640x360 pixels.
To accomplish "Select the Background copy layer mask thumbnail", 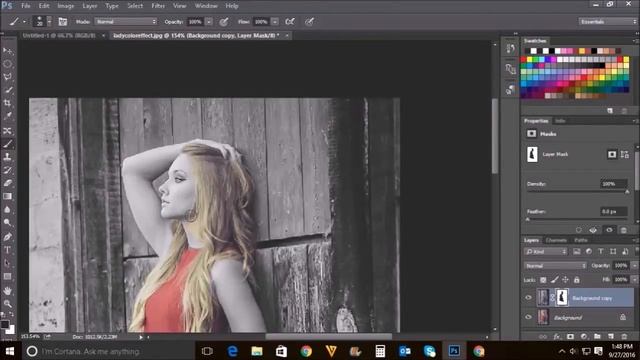I will click(562, 298).
